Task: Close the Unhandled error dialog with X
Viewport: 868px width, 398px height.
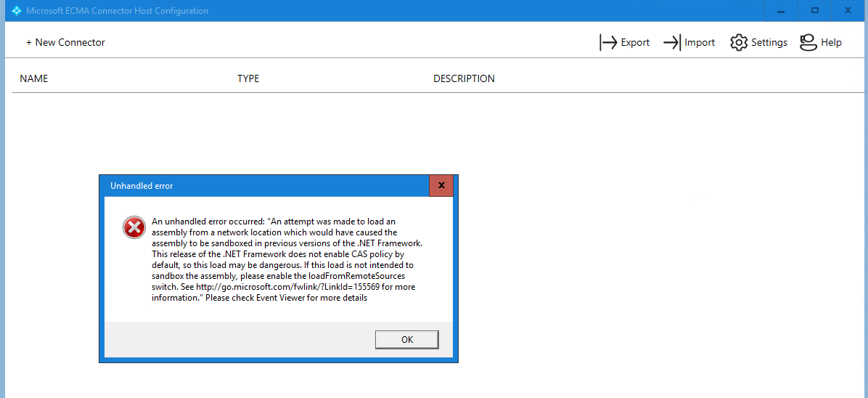Action: [441, 186]
